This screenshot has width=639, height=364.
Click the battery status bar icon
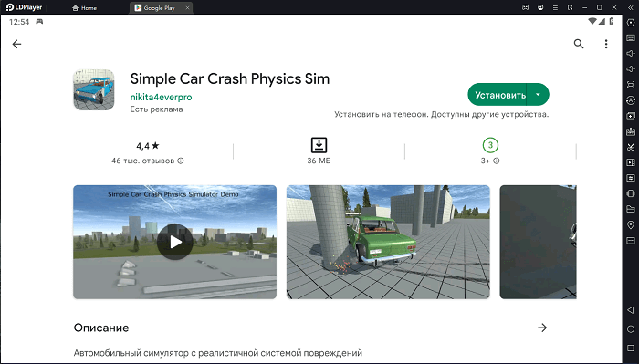(612, 21)
